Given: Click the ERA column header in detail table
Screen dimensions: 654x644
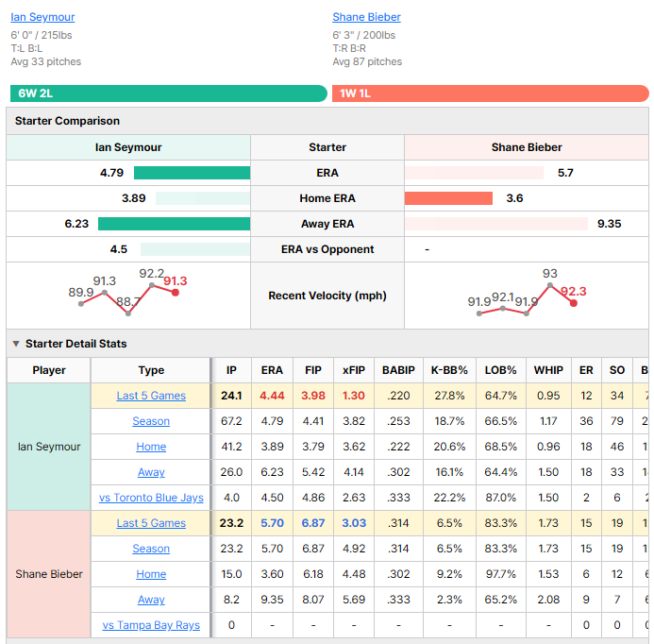Looking at the screenshot, I should (x=272, y=370).
